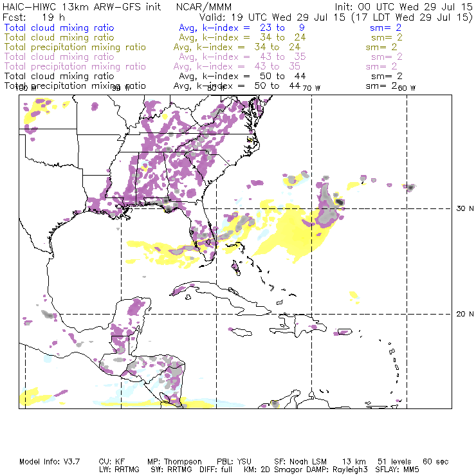
Task: Select the blue "sm= 2" smoothing value
Action: pyautogui.click(x=385, y=28)
